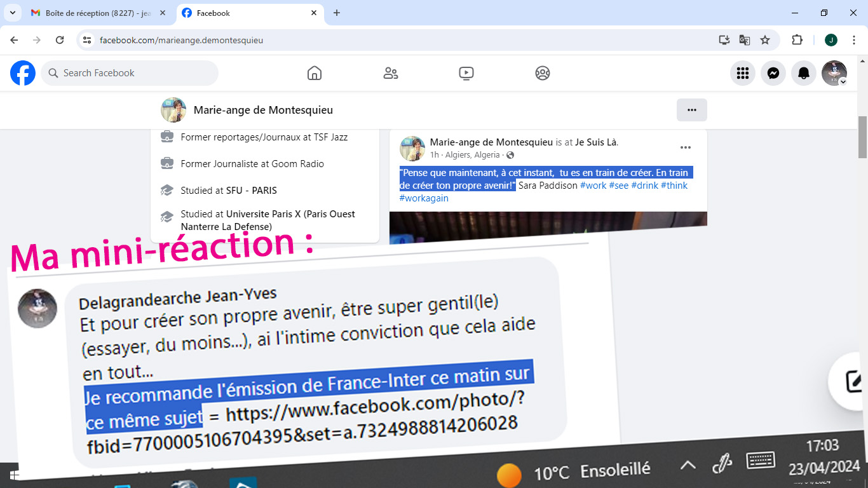Open the Facebook menu grid icon
The image size is (868, 488).
743,73
